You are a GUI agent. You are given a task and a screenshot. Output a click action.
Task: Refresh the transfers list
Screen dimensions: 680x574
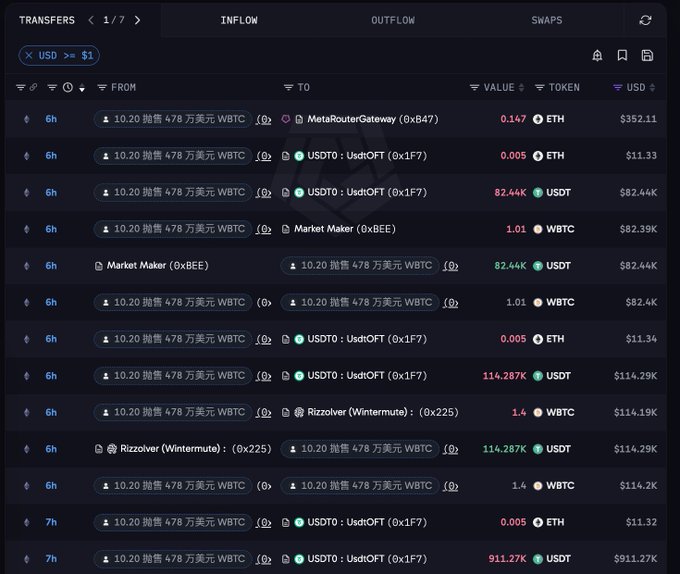coord(645,20)
